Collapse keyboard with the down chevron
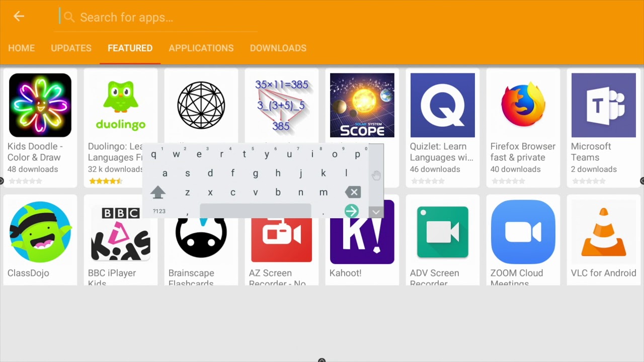The height and width of the screenshot is (362, 644). (x=376, y=212)
